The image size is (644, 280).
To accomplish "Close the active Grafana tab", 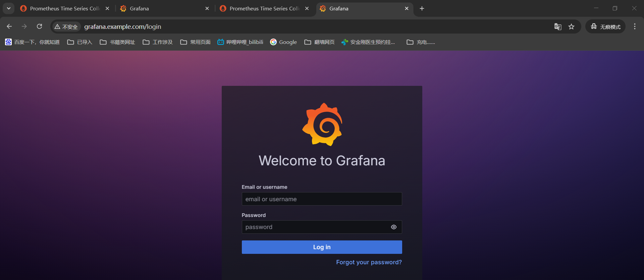I will (x=407, y=8).
